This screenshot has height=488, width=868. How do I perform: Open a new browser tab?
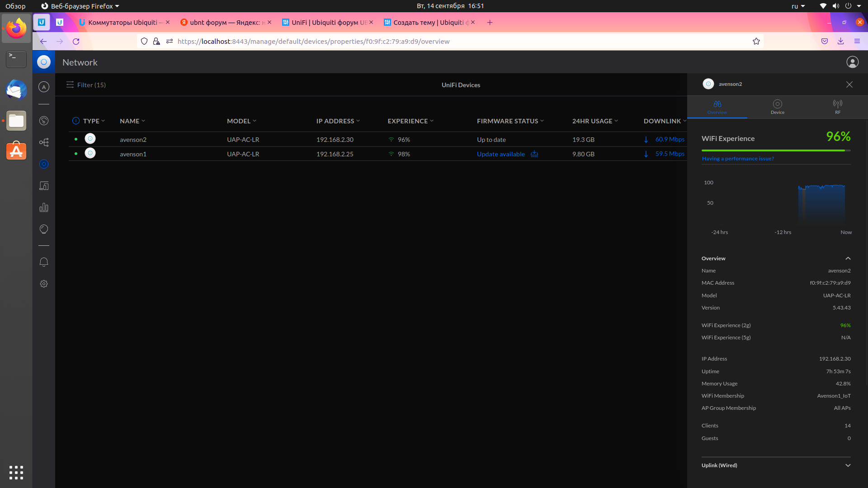[x=490, y=22]
